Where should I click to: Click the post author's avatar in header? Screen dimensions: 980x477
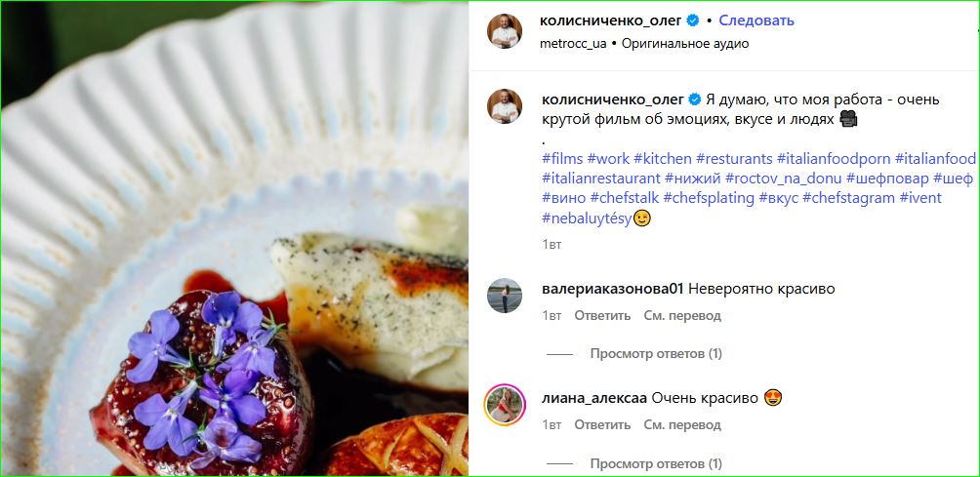point(505,31)
